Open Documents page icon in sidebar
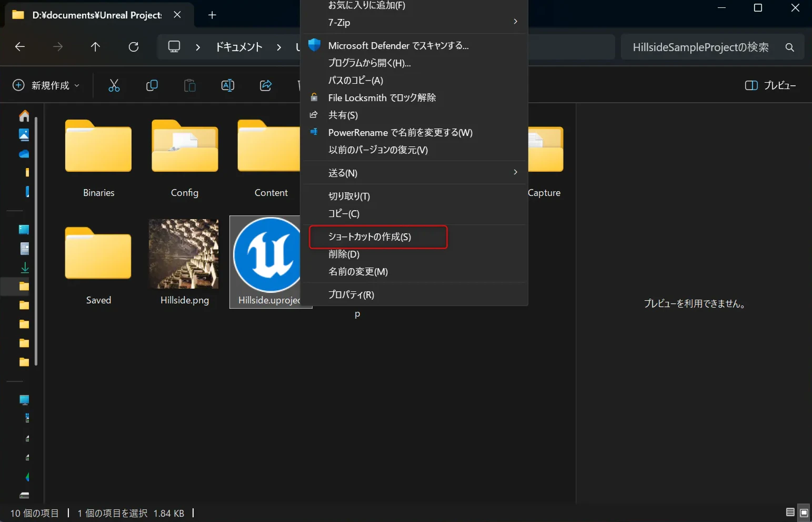The width and height of the screenshot is (812, 522). 25,249
